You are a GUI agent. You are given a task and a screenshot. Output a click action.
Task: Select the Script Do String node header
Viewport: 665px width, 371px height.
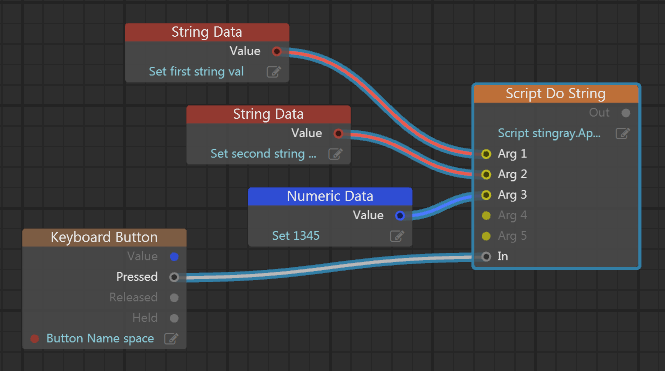tap(556, 93)
